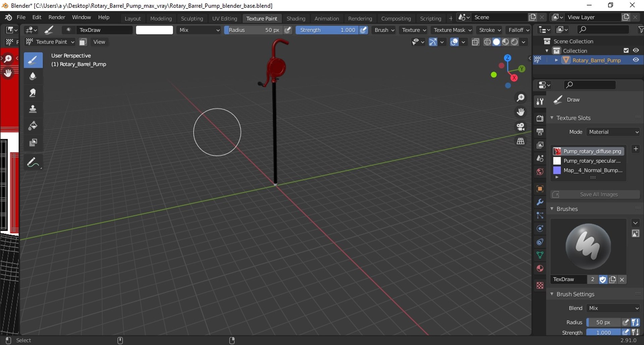Collapse the Texture Slots panel
644x345 pixels.
[552, 118]
